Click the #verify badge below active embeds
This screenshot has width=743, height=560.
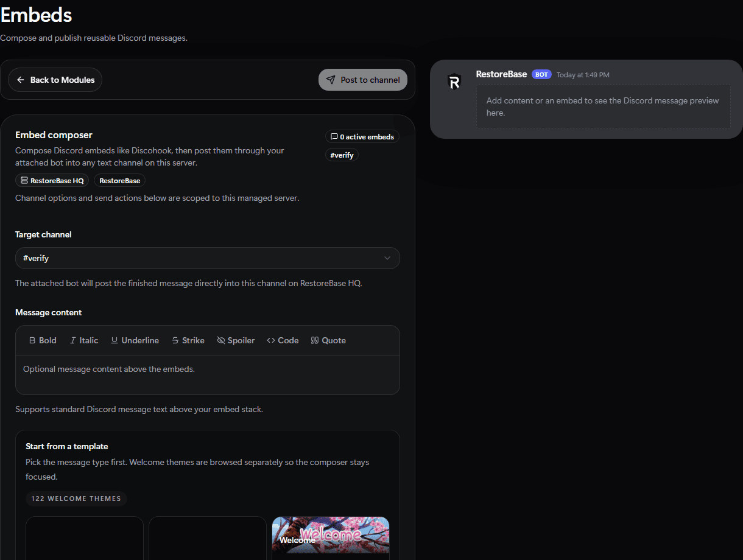coord(342,155)
